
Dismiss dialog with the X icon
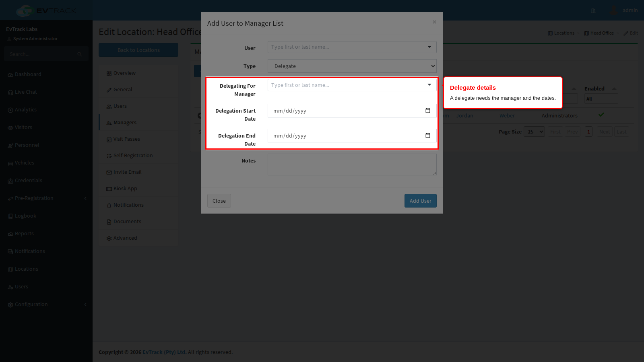click(434, 22)
